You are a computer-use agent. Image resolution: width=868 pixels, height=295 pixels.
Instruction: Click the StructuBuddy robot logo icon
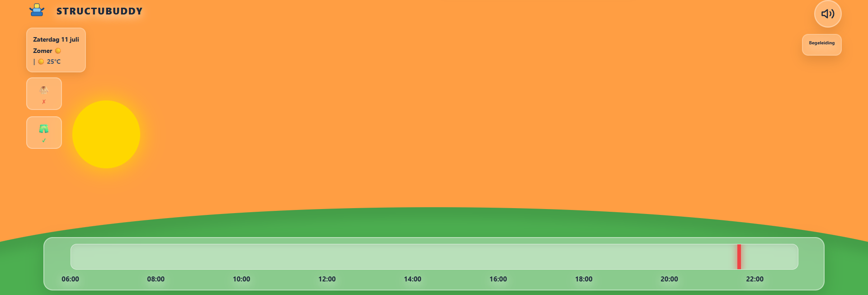coord(37,10)
